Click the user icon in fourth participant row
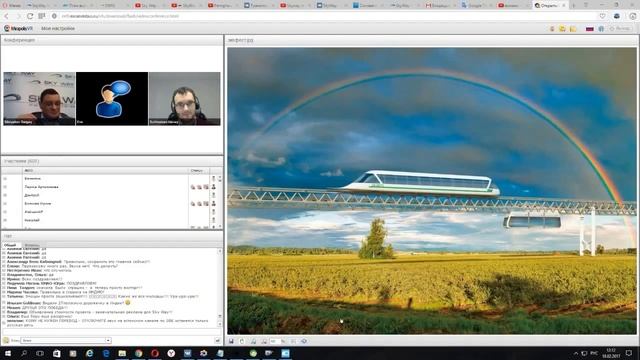The width and height of the screenshot is (640, 360). (213, 203)
